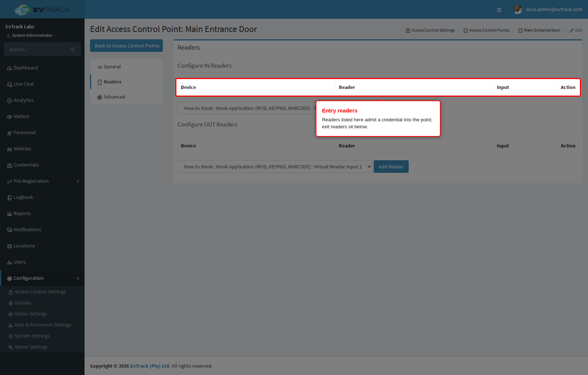
Task: Open Live Chat page
Action: pyautogui.click(x=42, y=84)
